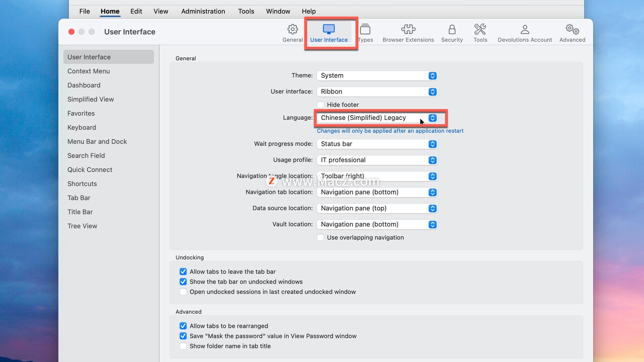644x362 pixels.
Task: Open the Security padlock icon
Action: [x=452, y=29]
